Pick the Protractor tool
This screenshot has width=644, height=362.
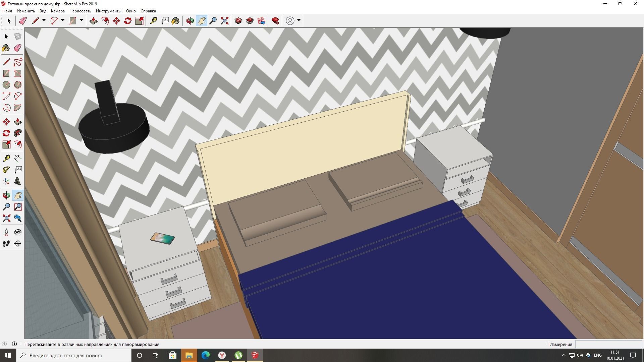point(6,170)
